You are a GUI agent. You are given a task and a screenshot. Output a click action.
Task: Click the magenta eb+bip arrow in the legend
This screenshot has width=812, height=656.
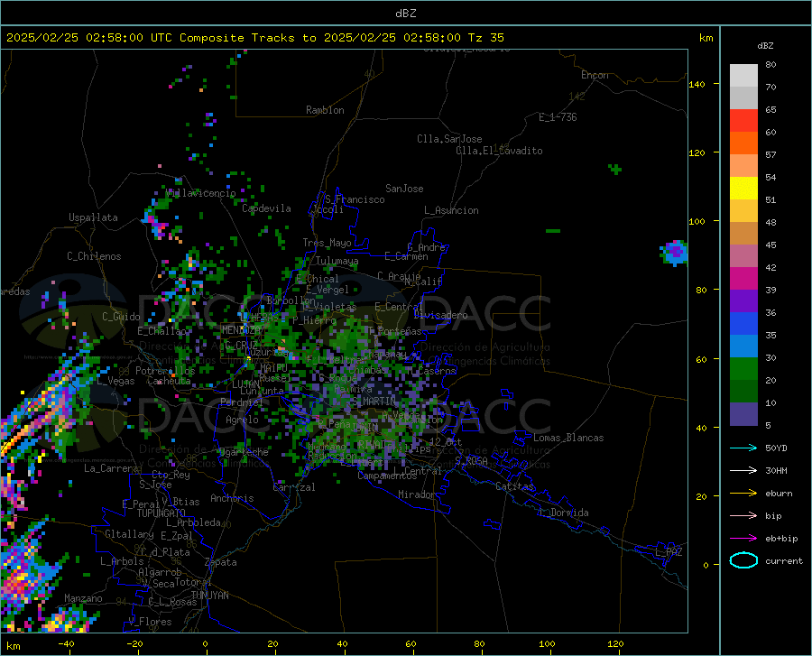[743, 539]
